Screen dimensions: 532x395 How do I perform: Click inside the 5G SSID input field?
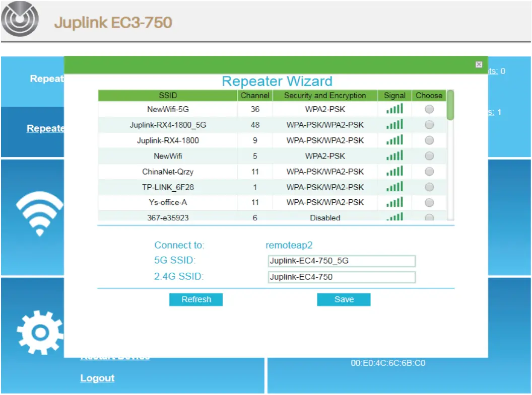click(341, 261)
